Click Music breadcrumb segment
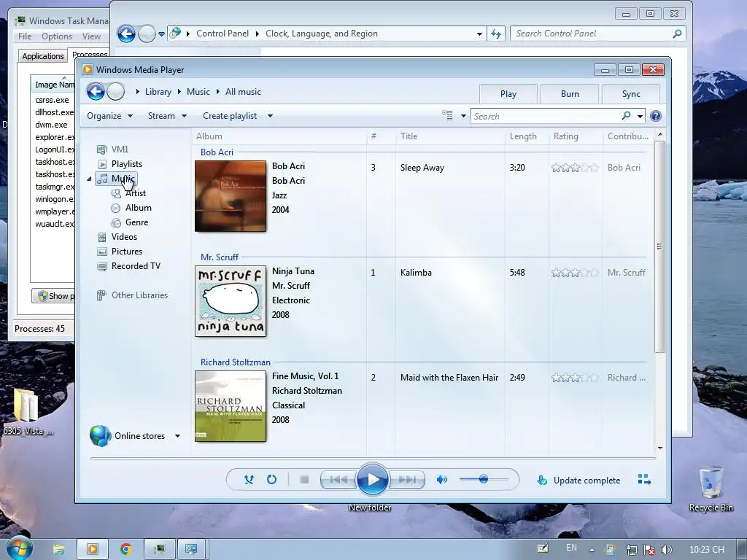747x560 pixels. pos(198,92)
